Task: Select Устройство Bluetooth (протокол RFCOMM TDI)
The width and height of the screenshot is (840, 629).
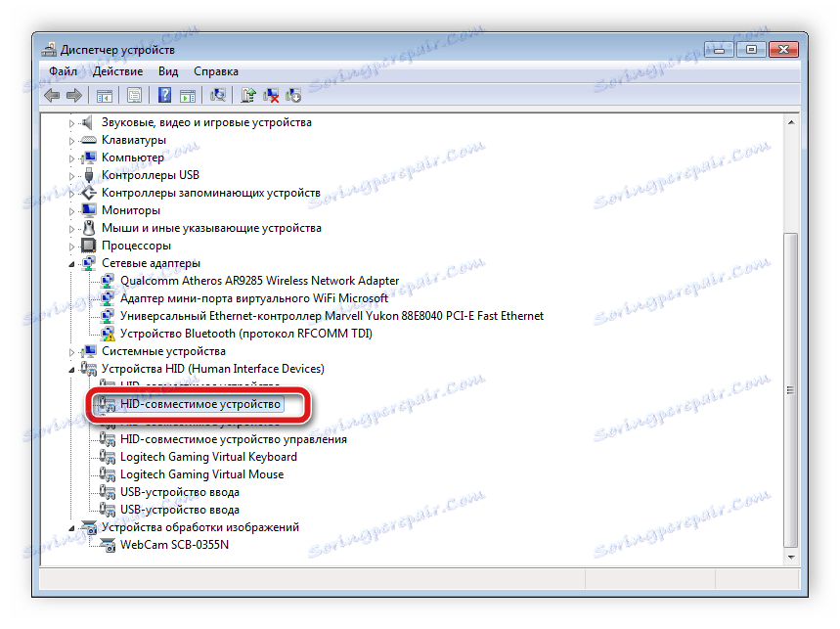Action: pyautogui.click(x=245, y=334)
